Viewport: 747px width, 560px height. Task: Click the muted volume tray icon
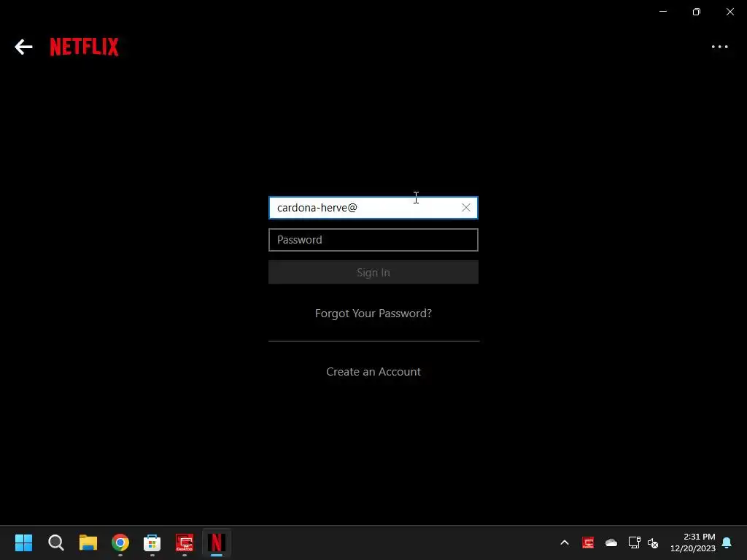pyautogui.click(x=653, y=542)
